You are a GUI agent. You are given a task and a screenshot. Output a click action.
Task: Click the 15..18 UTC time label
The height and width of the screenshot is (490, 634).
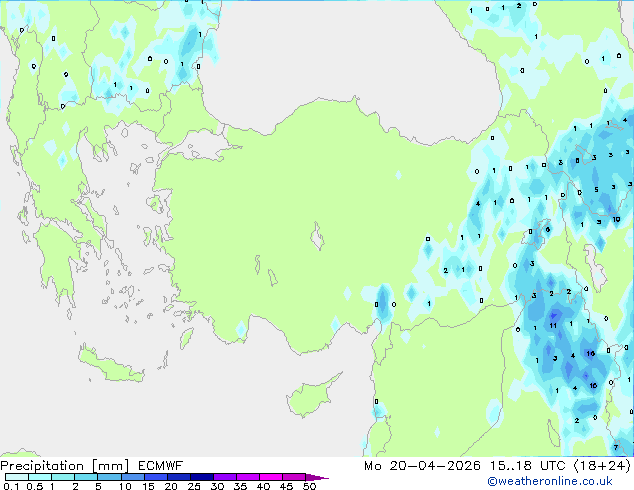527,466
